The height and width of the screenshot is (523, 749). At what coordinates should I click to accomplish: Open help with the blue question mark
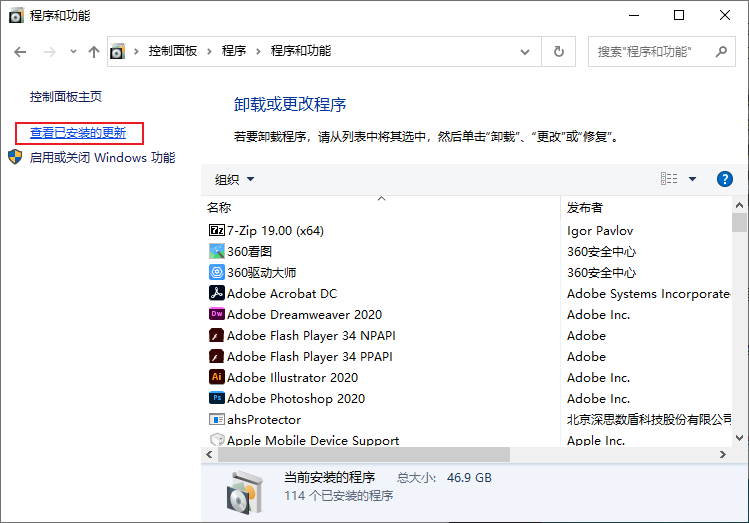(725, 179)
